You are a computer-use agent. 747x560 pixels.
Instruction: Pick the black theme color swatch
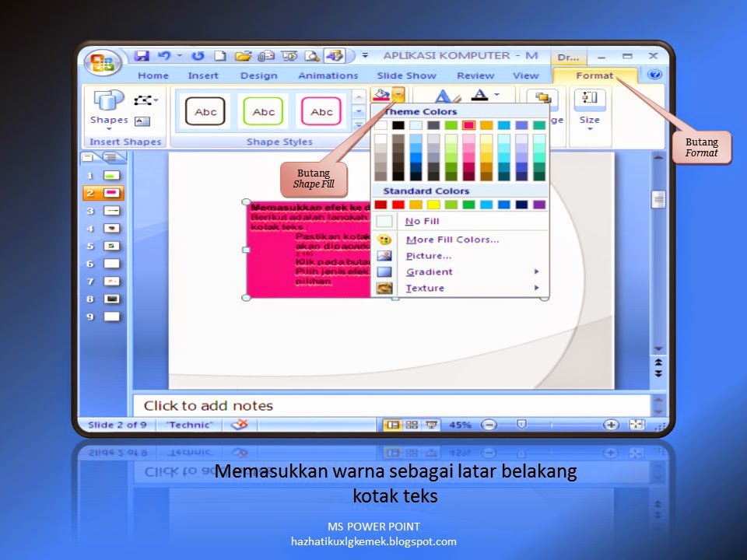(398, 125)
